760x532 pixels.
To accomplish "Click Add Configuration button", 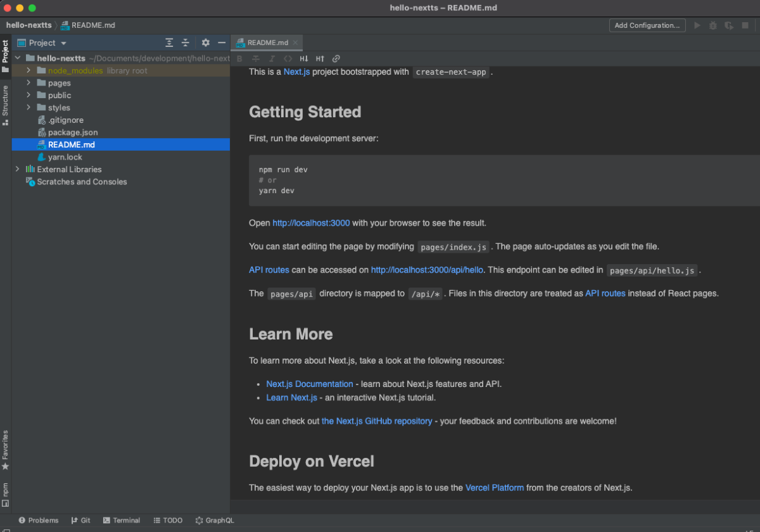I will pos(647,25).
